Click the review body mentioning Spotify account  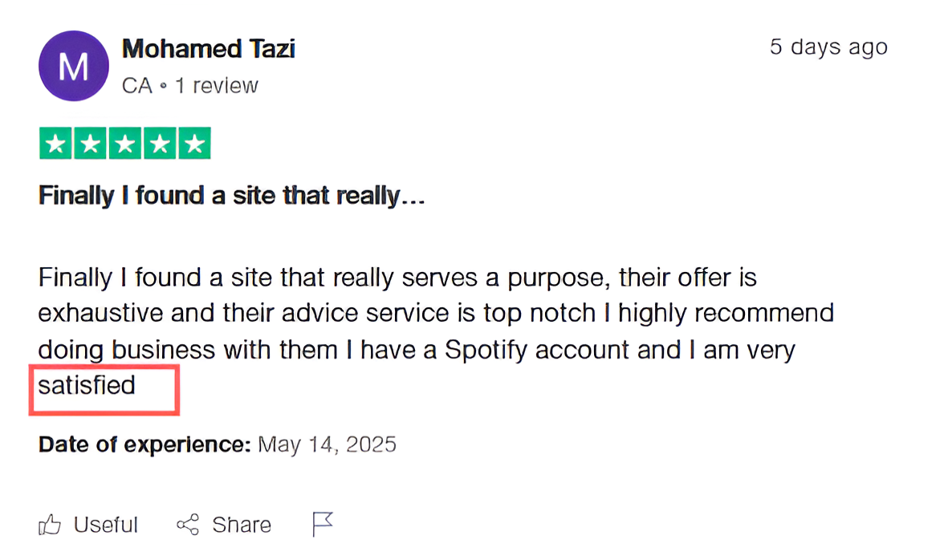(x=436, y=331)
